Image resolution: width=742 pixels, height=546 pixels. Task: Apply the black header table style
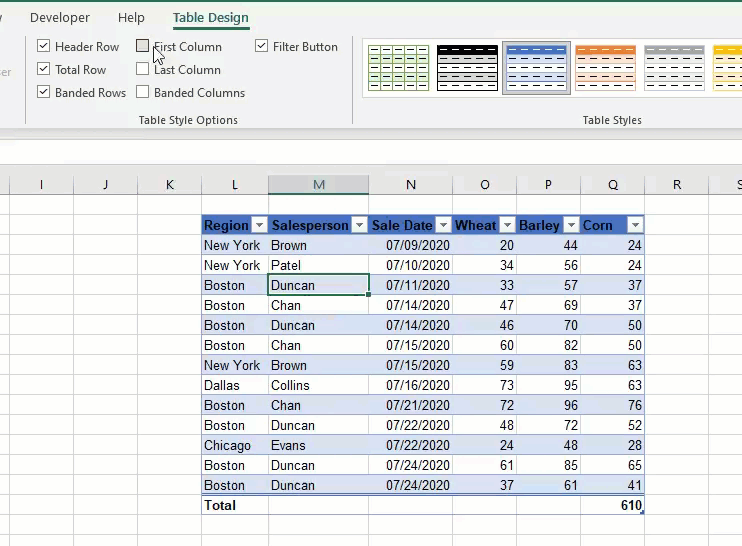click(x=467, y=68)
